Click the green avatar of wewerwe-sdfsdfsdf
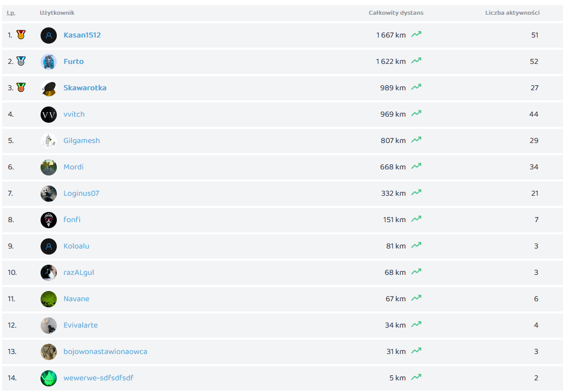 pyautogui.click(x=49, y=378)
